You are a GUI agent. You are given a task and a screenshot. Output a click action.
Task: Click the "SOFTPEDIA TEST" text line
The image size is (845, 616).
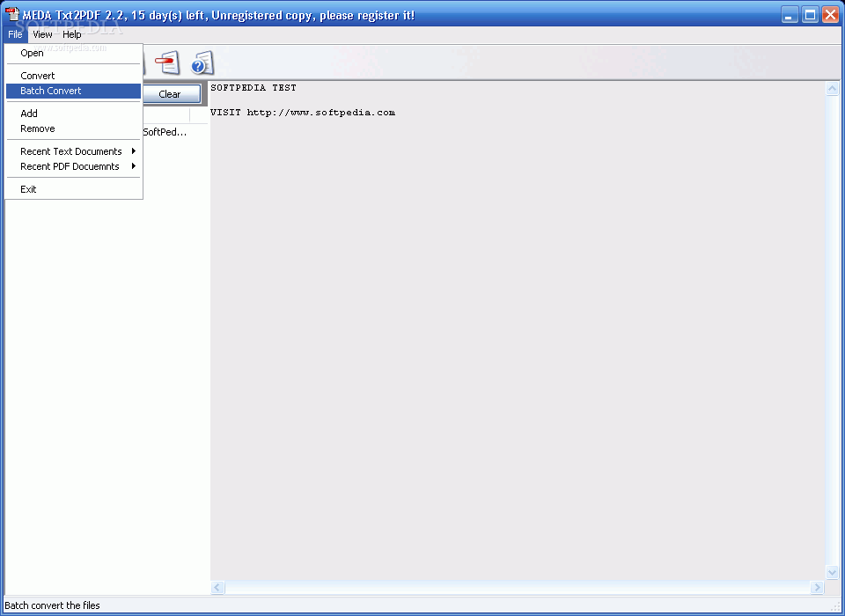(253, 87)
